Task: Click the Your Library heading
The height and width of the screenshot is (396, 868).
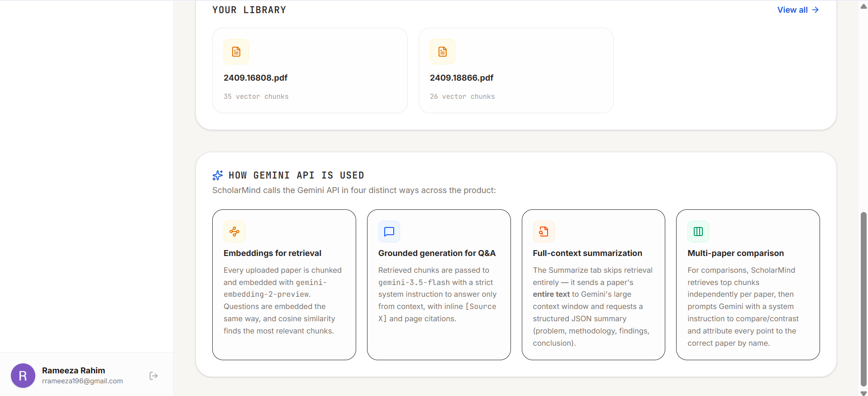Action: [249, 10]
